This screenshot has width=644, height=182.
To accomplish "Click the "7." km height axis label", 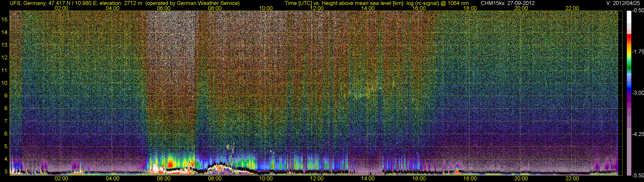I will click(6, 121).
